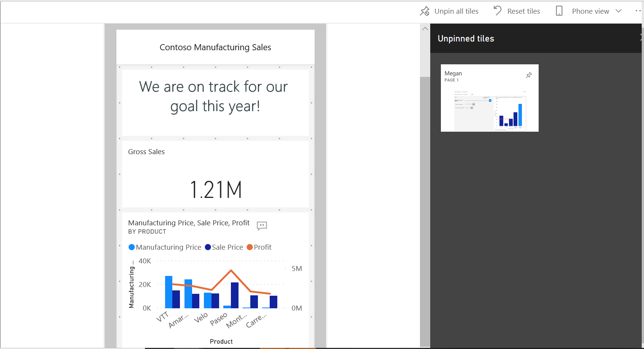The image size is (644, 349).
Task: Click the Manufacturing Price legend swatch
Action: 132,247
